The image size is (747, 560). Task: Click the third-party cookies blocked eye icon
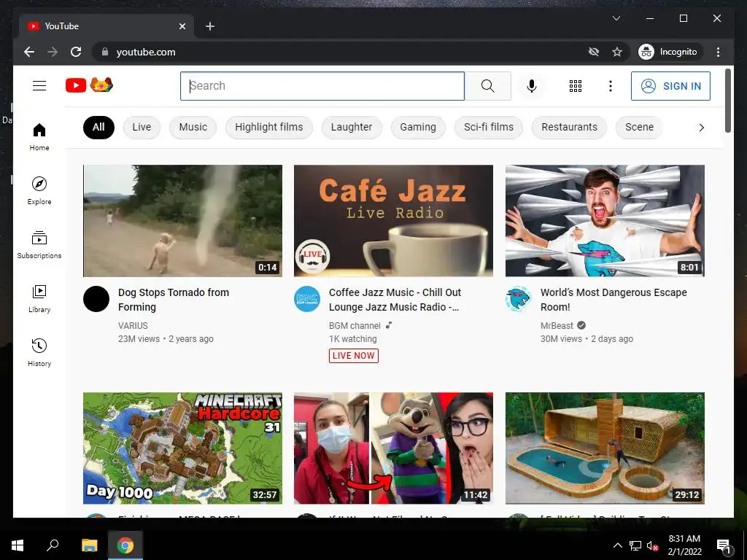(594, 52)
